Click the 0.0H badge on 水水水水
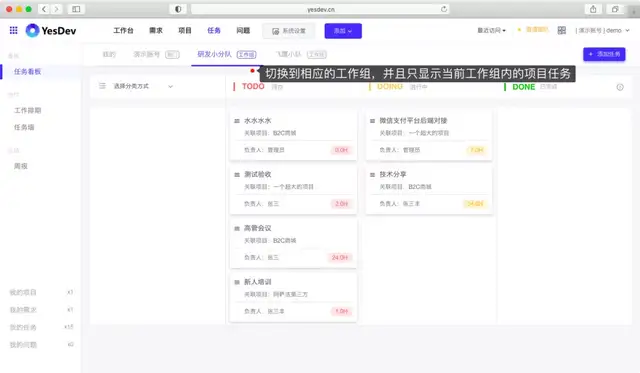640x373 pixels. [x=341, y=150]
